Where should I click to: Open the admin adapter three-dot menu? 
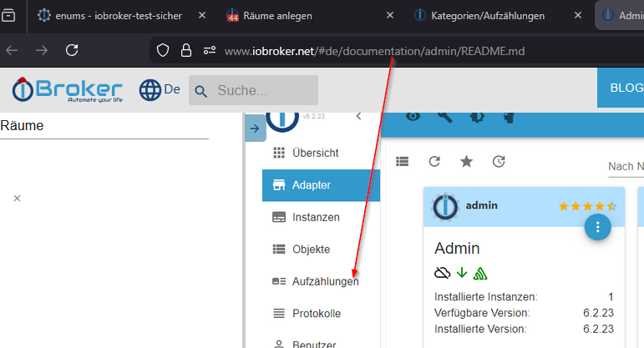coord(597,227)
